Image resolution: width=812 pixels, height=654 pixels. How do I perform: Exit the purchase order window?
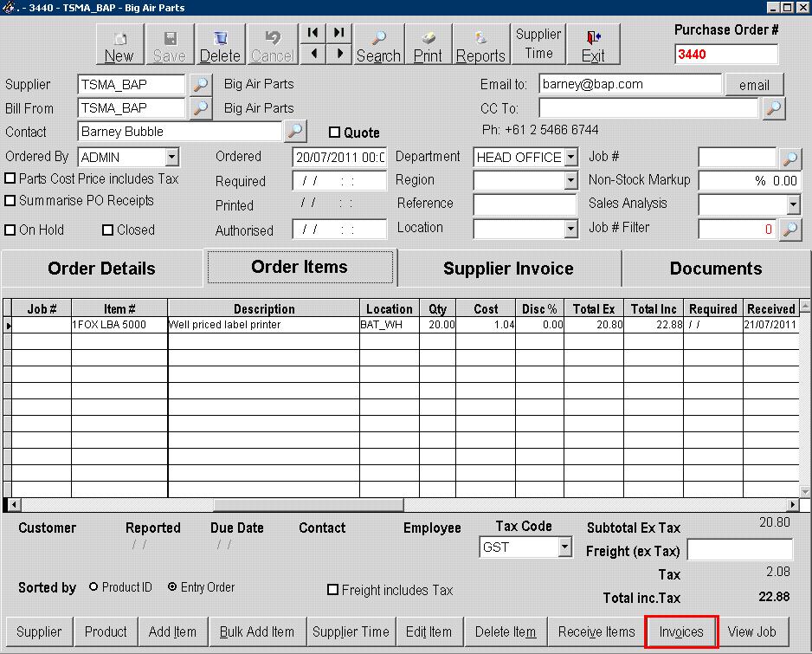point(593,45)
